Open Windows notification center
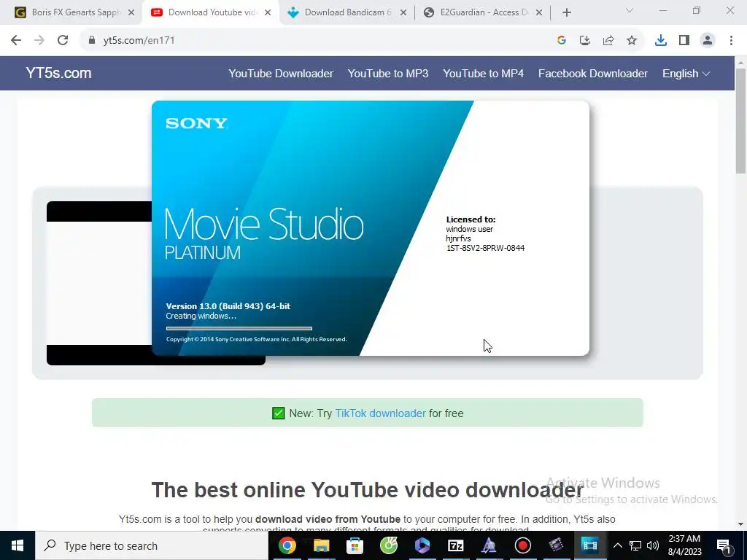The height and width of the screenshot is (560, 747). tap(724, 545)
